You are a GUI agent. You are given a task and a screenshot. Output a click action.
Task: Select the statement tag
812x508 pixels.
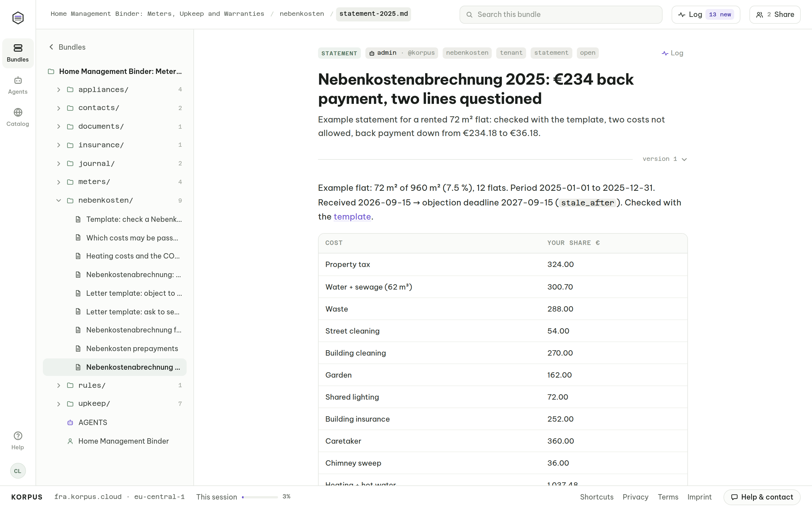click(551, 53)
